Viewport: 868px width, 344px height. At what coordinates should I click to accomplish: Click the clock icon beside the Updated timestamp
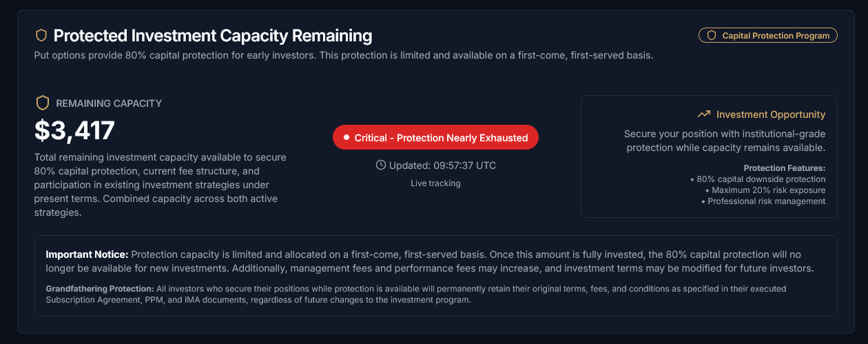tap(381, 165)
